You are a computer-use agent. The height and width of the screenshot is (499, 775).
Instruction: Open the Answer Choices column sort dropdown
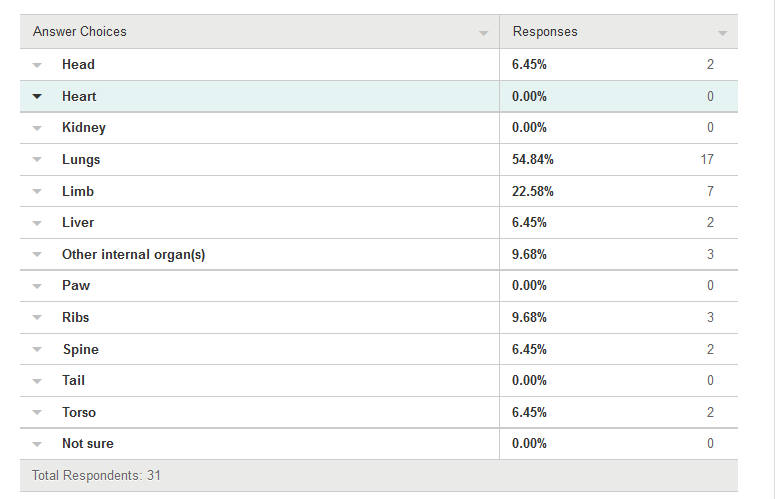pos(483,33)
